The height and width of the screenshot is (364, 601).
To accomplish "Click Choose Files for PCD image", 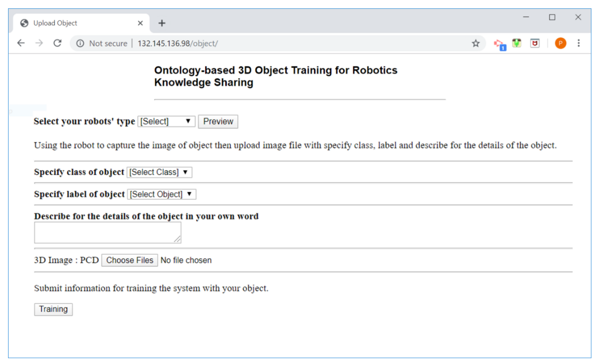I will pyautogui.click(x=130, y=260).
